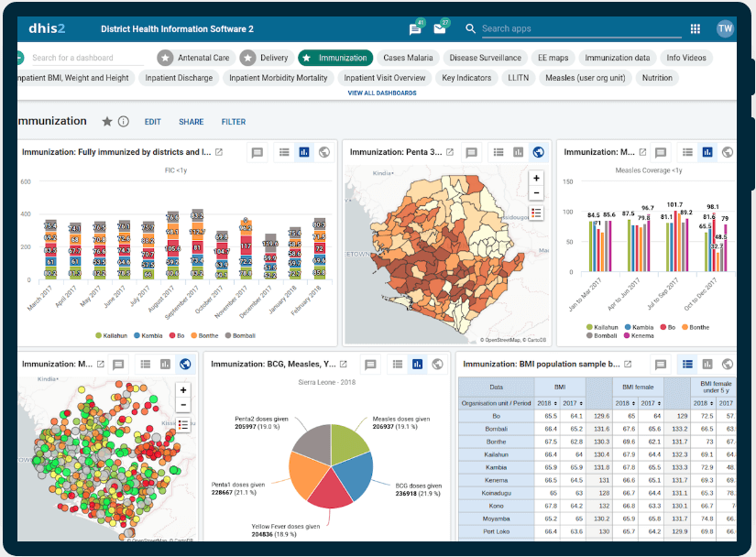Open the apps grid menu
Viewport: 756px width, 557px height.
696,28
